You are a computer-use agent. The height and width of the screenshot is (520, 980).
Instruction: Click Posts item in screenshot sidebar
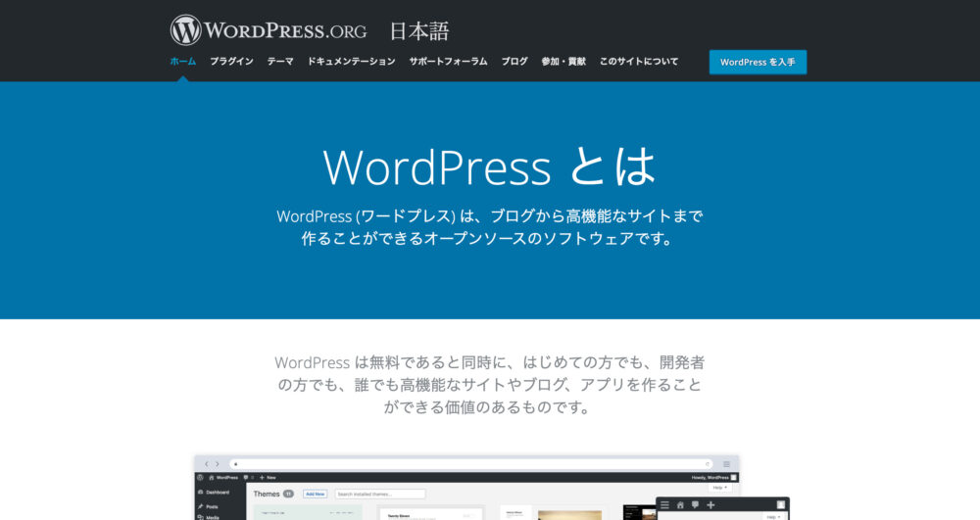click(x=208, y=507)
